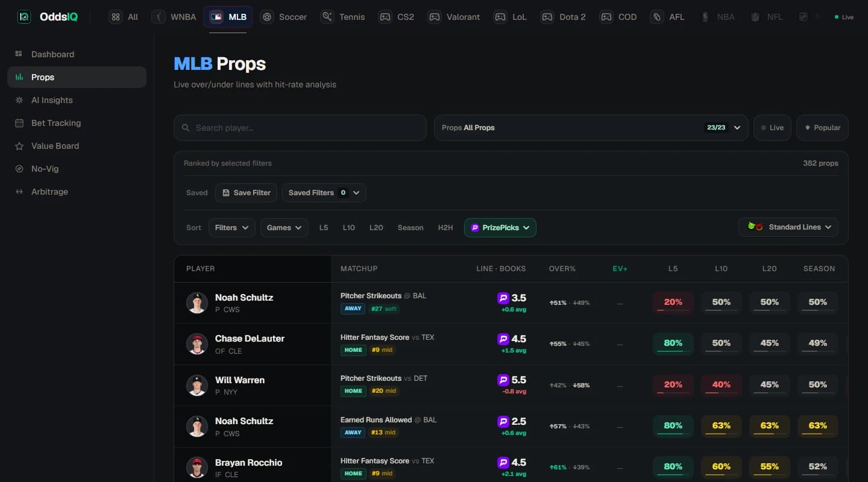Click the Arbitrage arrows icon
The image size is (868, 482).
pyautogui.click(x=19, y=192)
